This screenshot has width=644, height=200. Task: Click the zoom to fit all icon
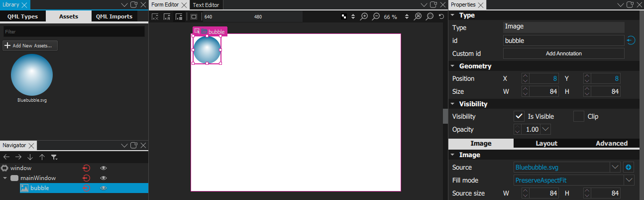418,16
